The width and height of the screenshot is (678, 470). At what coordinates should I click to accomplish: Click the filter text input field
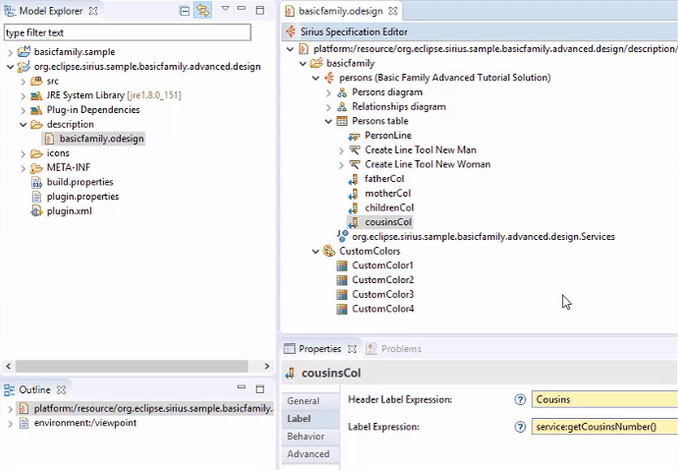pyautogui.click(x=126, y=33)
